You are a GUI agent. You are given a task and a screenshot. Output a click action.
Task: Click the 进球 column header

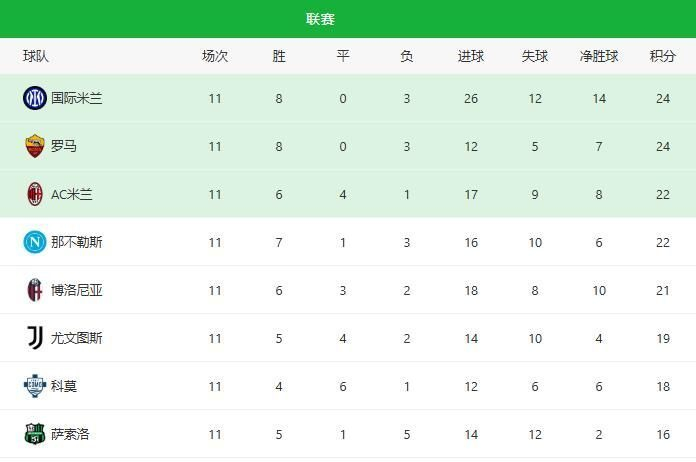pos(471,56)
